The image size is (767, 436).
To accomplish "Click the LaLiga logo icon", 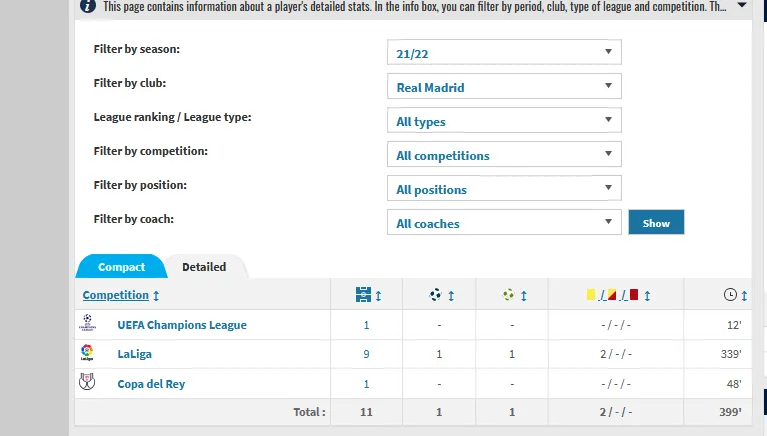I will (87, 353).
